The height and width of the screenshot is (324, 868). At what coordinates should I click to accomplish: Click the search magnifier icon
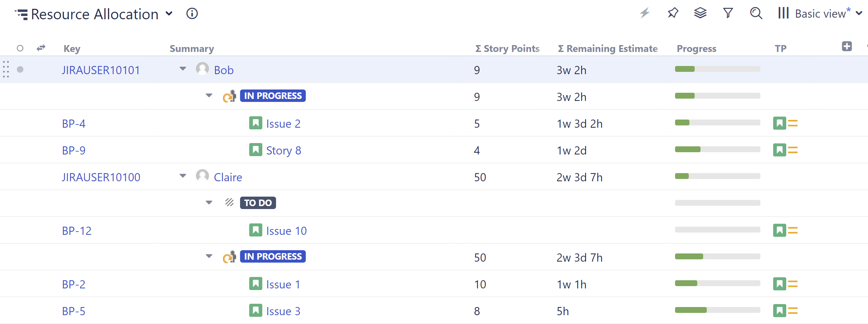(x=756, y=13)
